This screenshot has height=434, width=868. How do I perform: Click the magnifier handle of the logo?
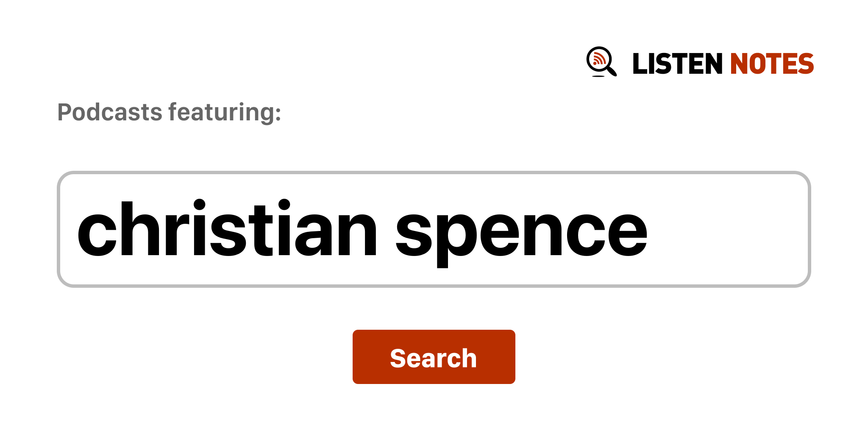coord(612,71)
